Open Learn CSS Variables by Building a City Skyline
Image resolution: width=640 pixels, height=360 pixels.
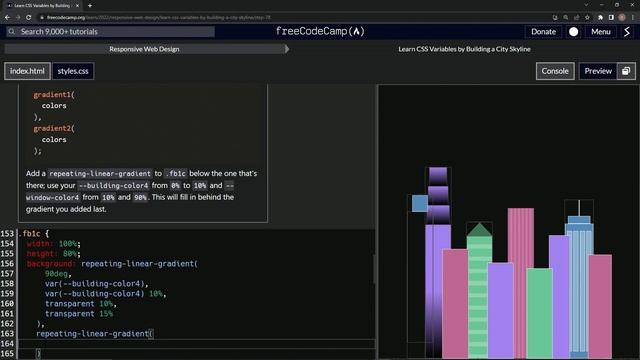click(464, 49)
